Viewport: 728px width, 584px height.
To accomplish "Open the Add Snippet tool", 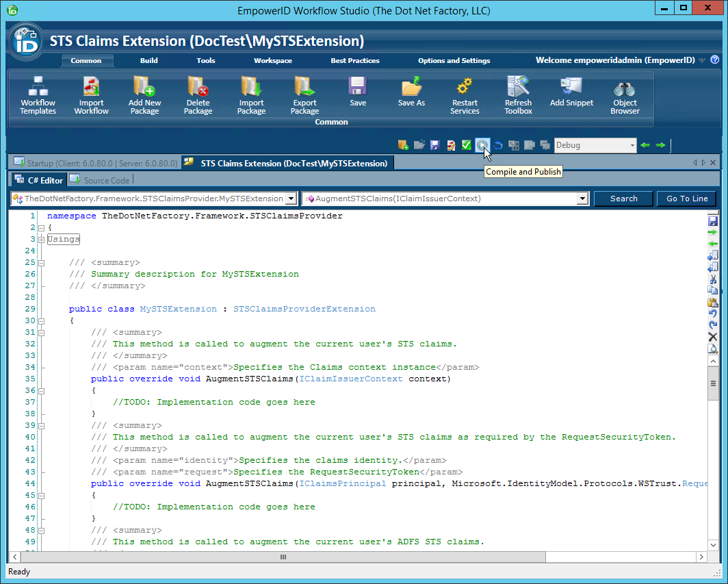I will 571,94.
